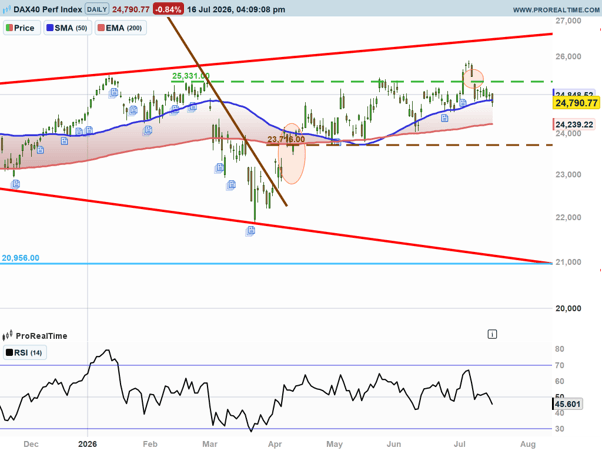Toggle the SMA (50) indicator legend

(67, 28)
